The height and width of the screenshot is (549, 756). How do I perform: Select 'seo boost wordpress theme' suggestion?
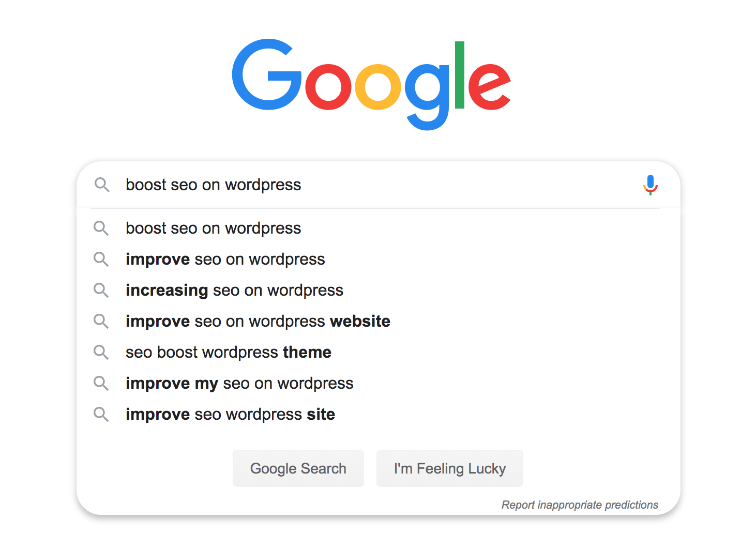[378, 352]
